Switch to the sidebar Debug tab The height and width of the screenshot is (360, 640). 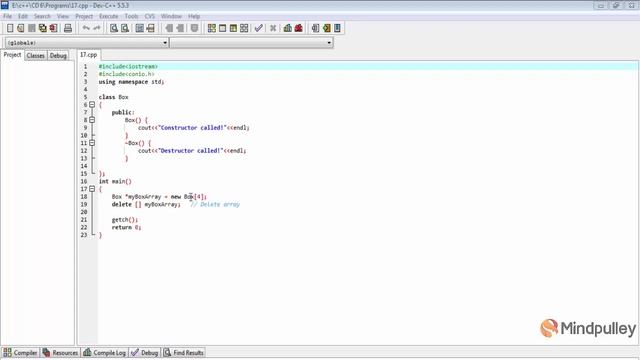tap(58, 56)
